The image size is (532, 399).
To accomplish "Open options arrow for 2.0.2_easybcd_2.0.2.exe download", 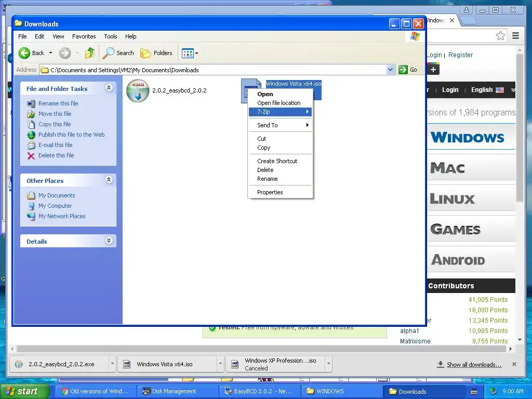I will pos(112,364).
